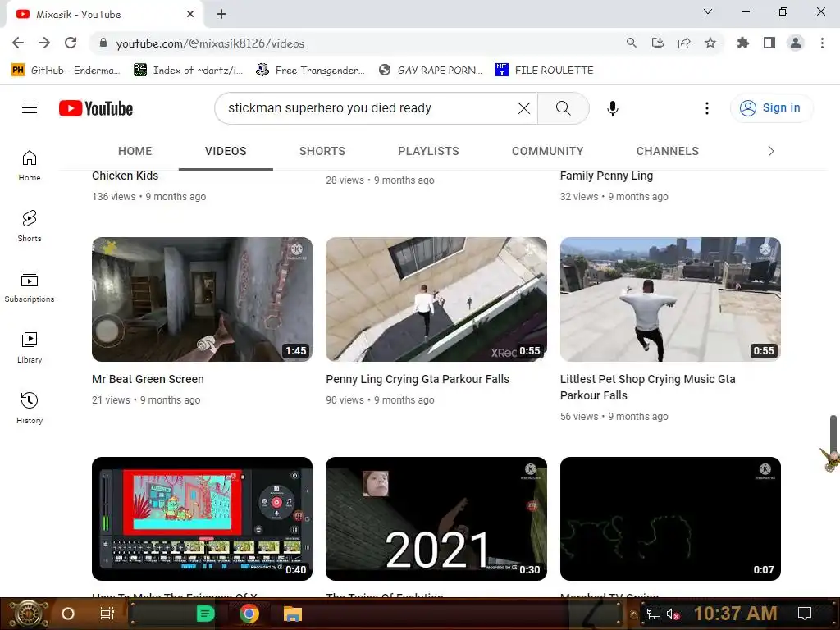The width and height of the screenshot is (840, 630).
Task: Go back with the browser back arrow
Action: coord(18,43)
